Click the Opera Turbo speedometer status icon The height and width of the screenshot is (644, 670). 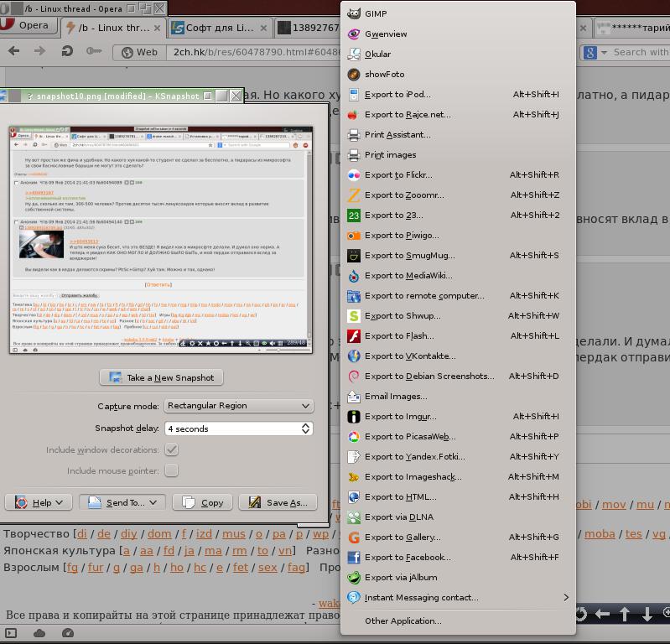point(68,633)
